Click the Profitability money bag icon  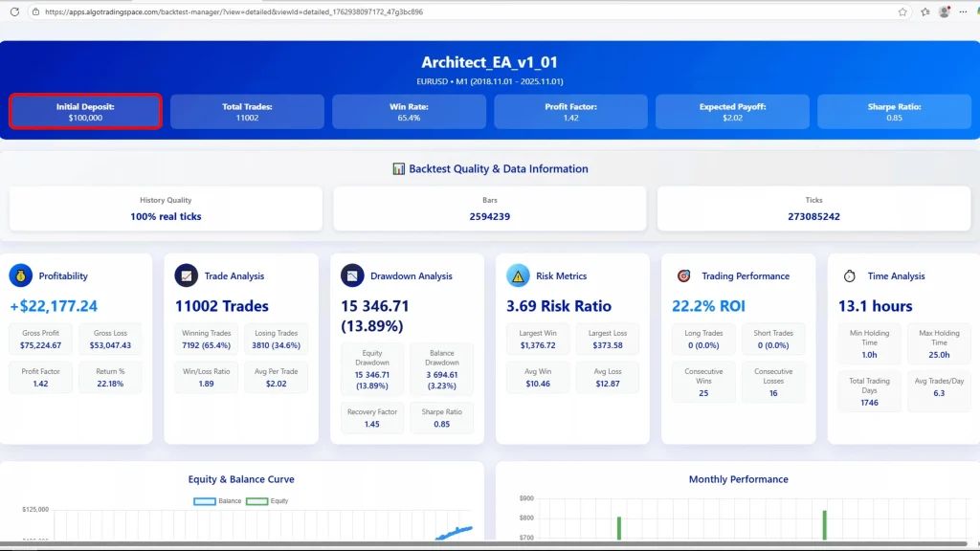(20, 275)
